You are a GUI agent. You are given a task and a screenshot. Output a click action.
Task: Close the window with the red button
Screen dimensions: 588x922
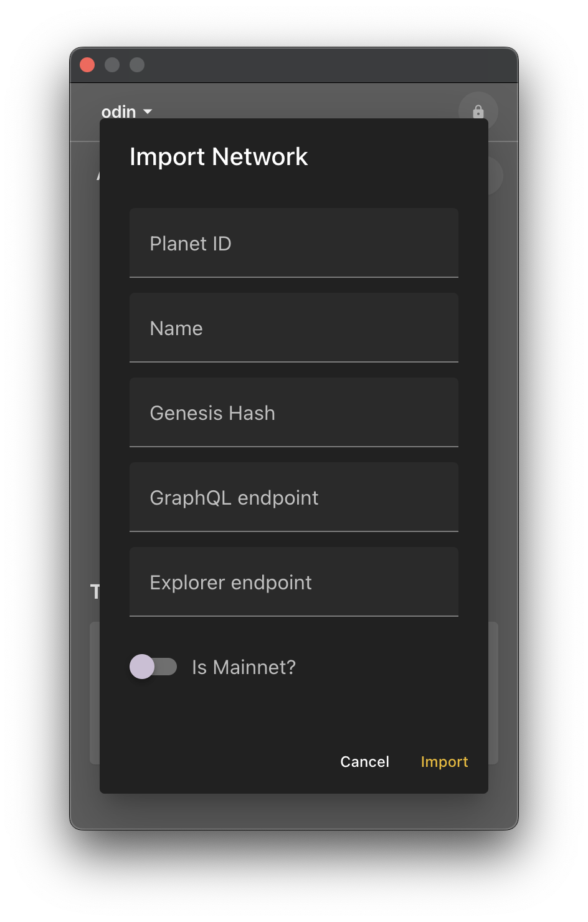click(87, 65)
